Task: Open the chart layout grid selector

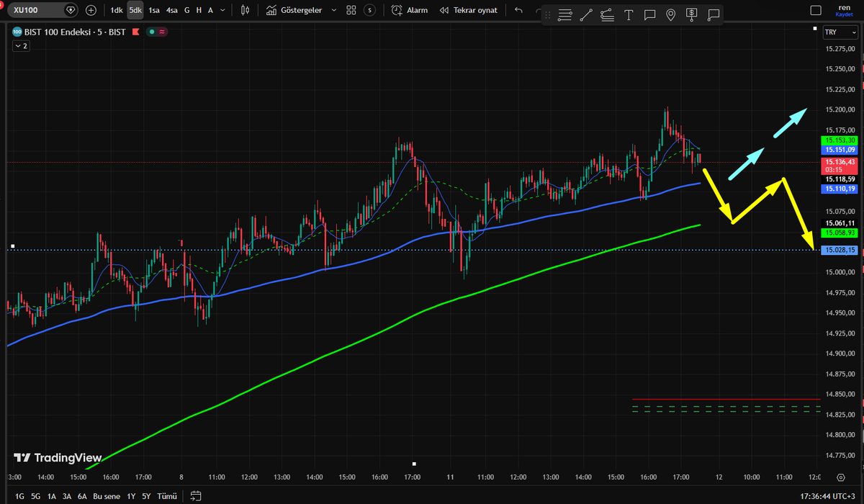Action: point(351,10)
